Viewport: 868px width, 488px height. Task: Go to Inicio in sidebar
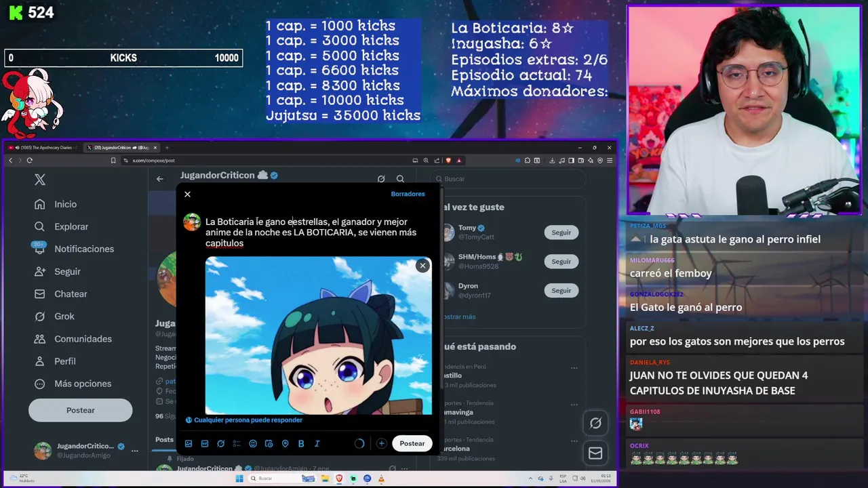point(57,204)
